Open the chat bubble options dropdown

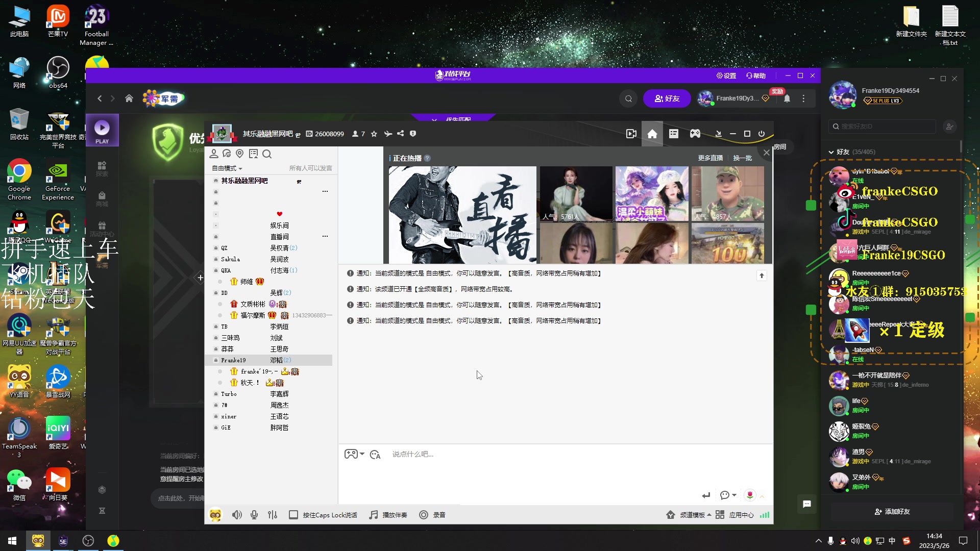[x=728, y=495]
